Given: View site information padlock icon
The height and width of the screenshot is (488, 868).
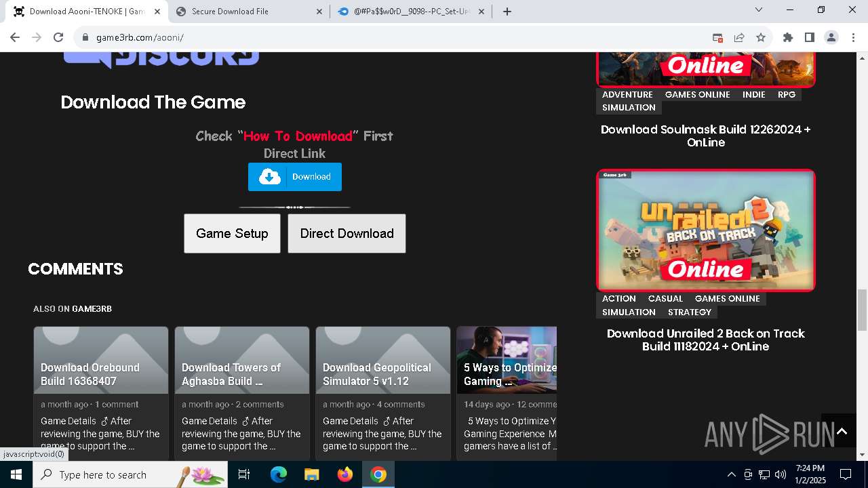Looking at the screenshot, I should click(85, 37).
